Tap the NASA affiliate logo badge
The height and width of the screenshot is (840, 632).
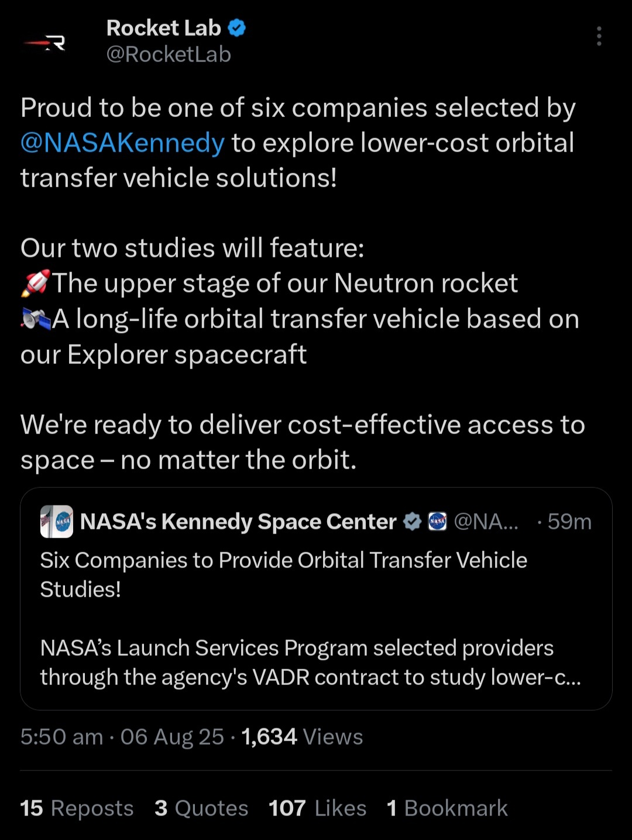[437, 521]
